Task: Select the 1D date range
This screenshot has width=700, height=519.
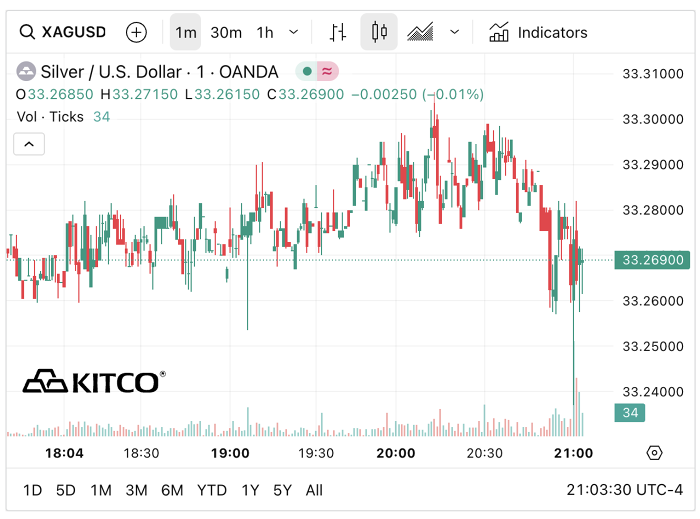Action: coord(32,490)
